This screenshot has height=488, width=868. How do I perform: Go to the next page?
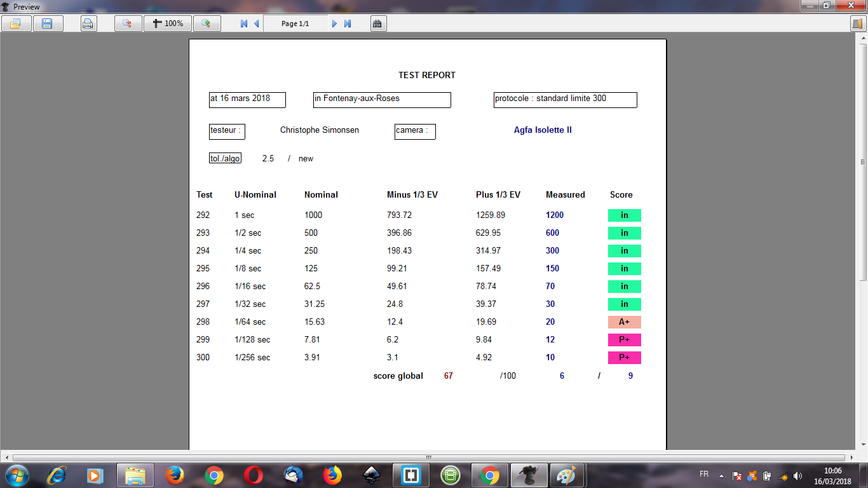tap(335, 24)
